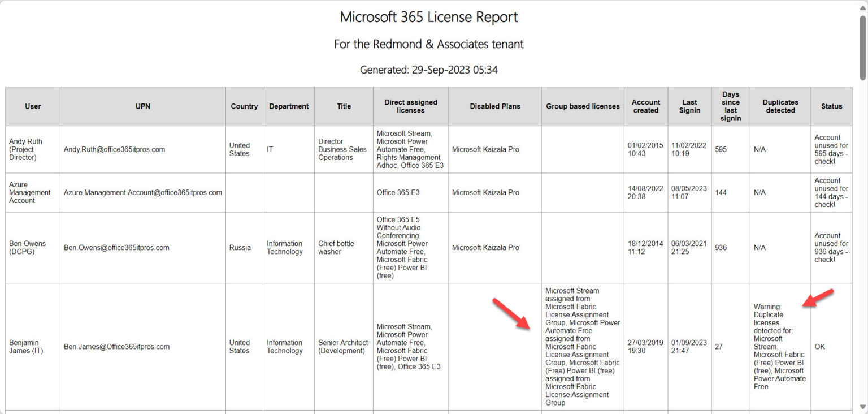Click the Department column header
Viewport: 868px width, 414px height.
point(288,106)
